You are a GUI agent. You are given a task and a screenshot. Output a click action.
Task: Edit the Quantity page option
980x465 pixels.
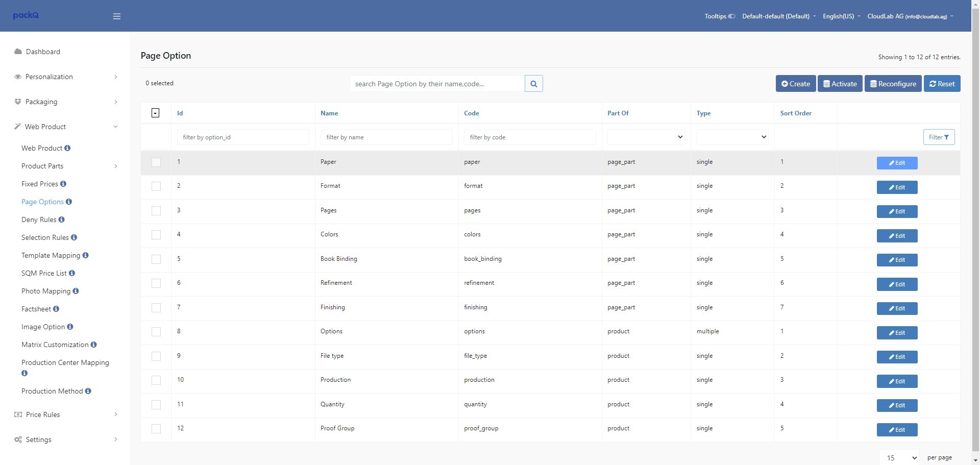[897, 405]
